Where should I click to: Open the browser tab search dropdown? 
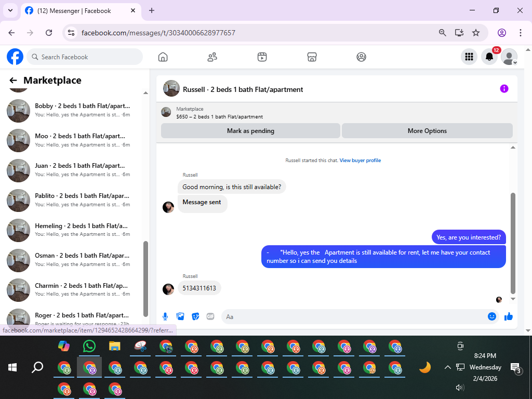point(10,10)
